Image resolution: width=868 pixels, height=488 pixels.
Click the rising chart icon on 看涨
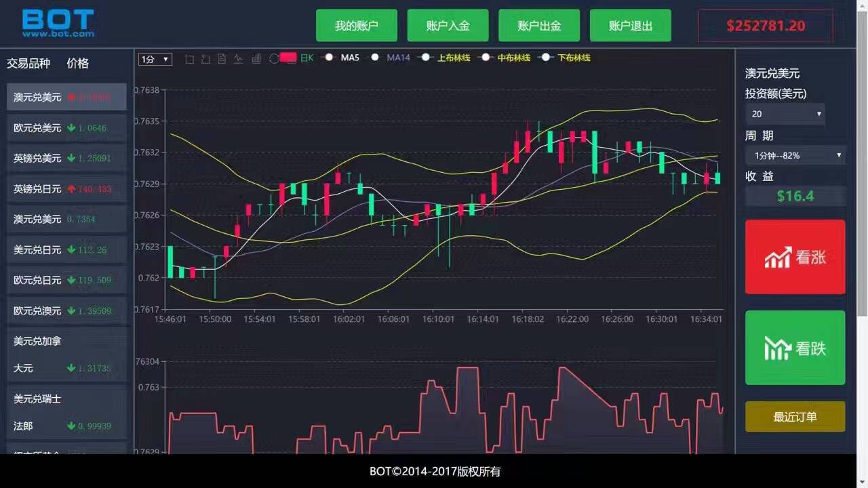point(778,258)
